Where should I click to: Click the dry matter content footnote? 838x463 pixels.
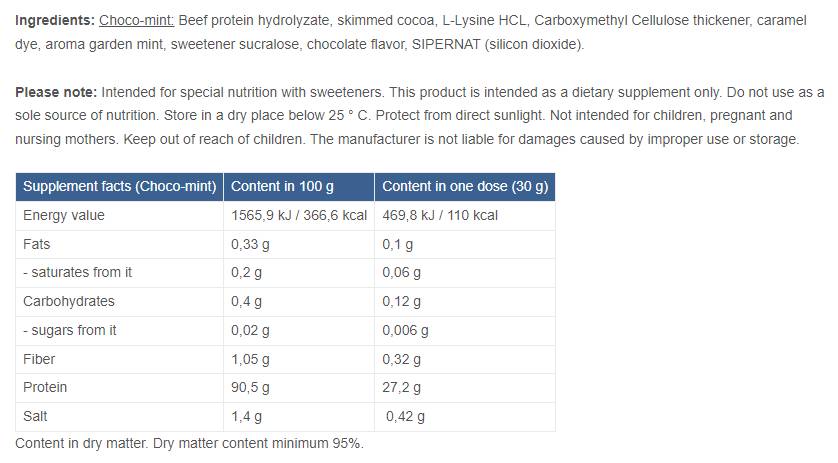pyautogui.click(x=189, y=443)
